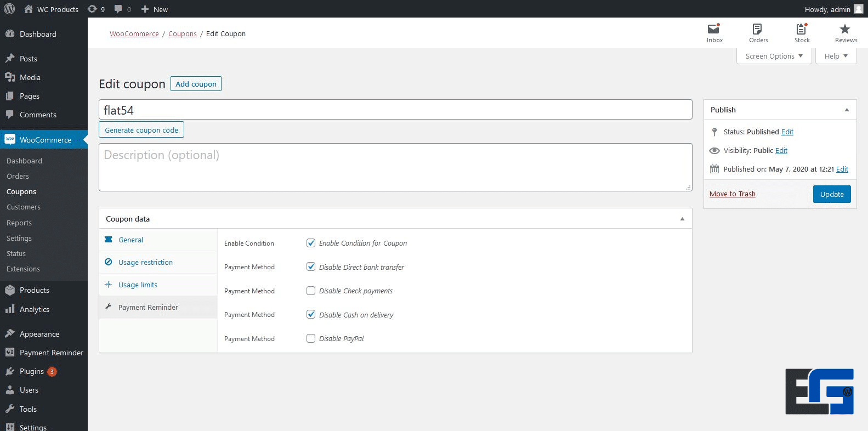868x431 pixels.
Task: Open the Help dropdown
Action: [836, 56]
